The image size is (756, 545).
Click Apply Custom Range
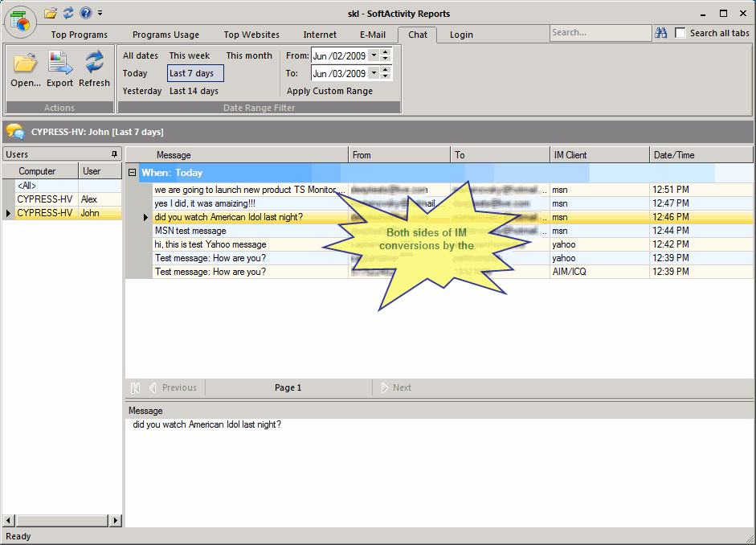click(329, 91)
